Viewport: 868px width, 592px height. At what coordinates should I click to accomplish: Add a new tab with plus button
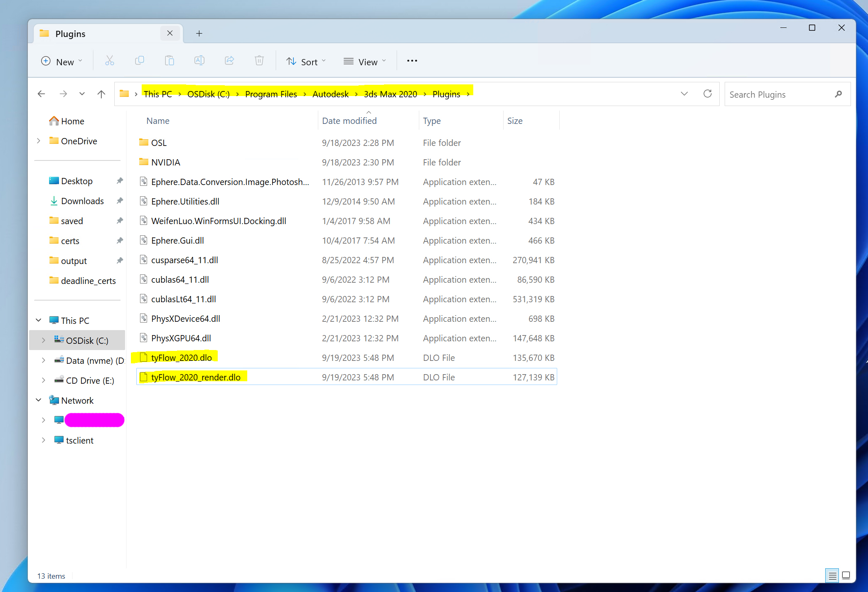click(x=199, y=34)
